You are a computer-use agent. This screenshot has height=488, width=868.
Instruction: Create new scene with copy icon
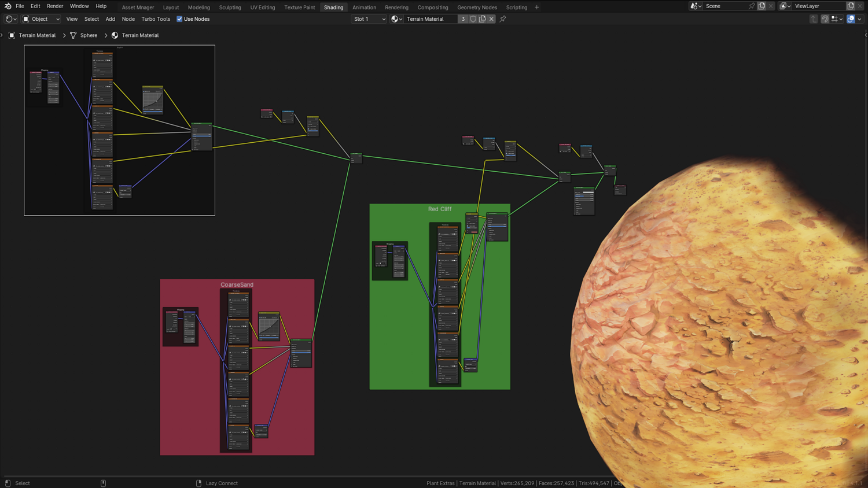[762, 6]
